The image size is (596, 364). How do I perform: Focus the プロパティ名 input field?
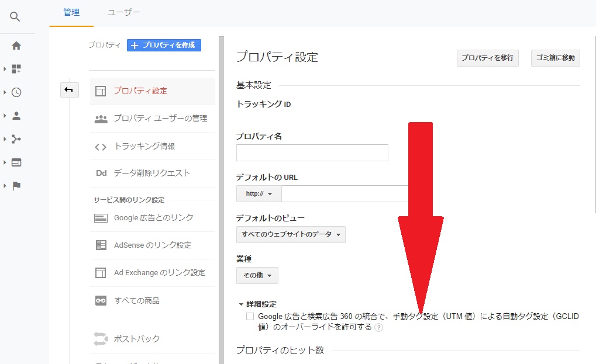312,152
